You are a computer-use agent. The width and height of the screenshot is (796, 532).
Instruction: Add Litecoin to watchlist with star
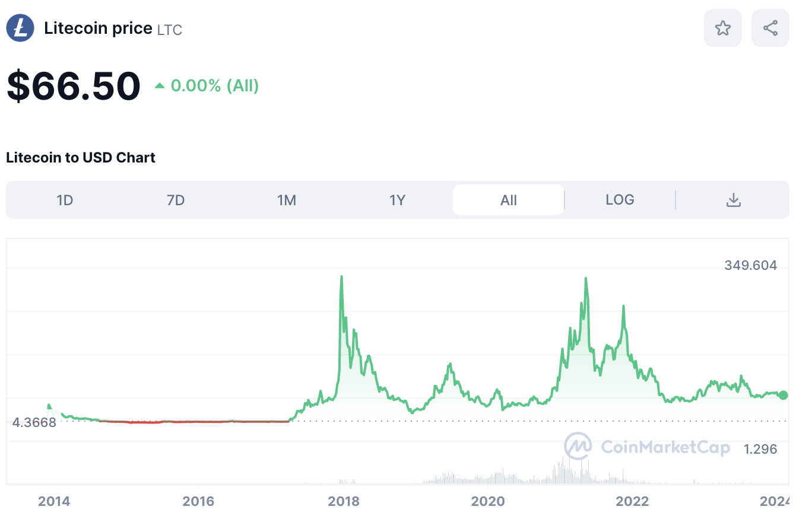722,28
